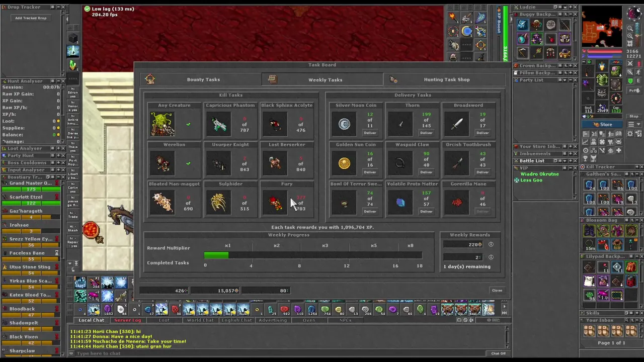
Task: Deliver Waspoid Claw items
Action: click(x=426, y=172)
